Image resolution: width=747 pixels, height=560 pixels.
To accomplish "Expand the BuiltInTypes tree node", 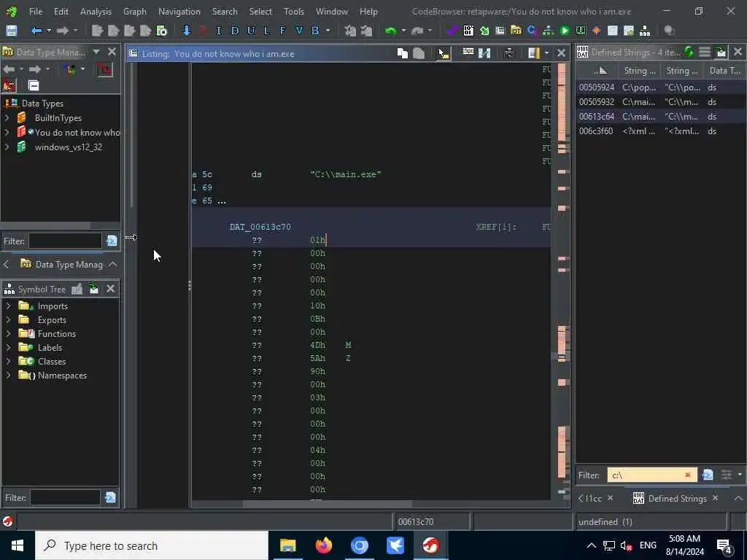I will (x=7, y=117).
